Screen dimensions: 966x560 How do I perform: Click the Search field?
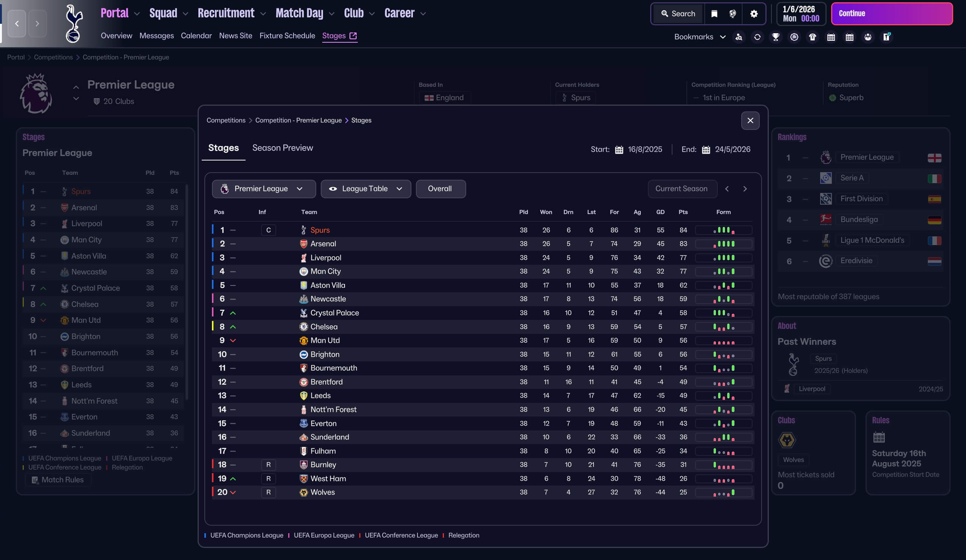click(678, 14)
